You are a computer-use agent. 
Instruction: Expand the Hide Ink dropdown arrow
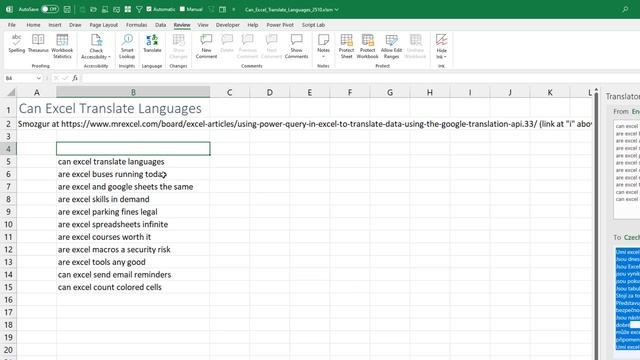coord(445,57)
